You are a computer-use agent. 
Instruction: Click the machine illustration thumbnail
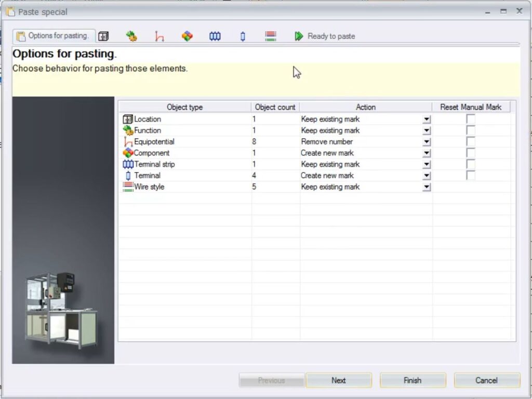(x=62, y=310)
